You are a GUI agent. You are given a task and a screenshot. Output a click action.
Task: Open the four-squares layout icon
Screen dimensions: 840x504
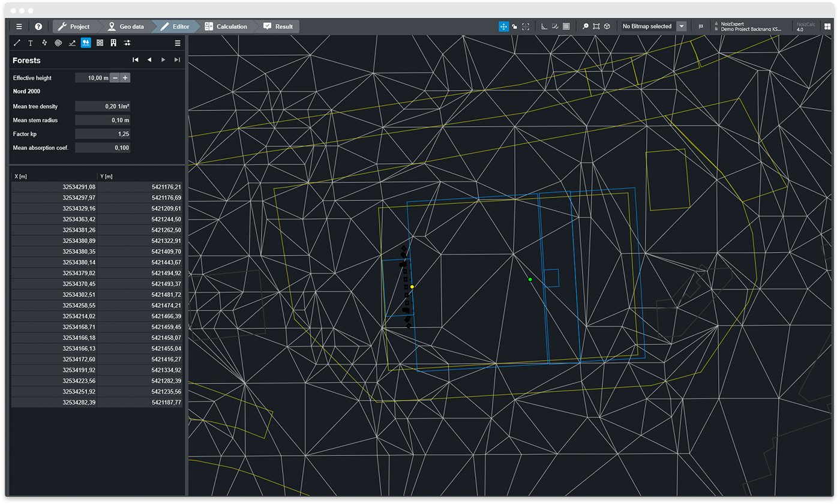(x=827, y=26)
